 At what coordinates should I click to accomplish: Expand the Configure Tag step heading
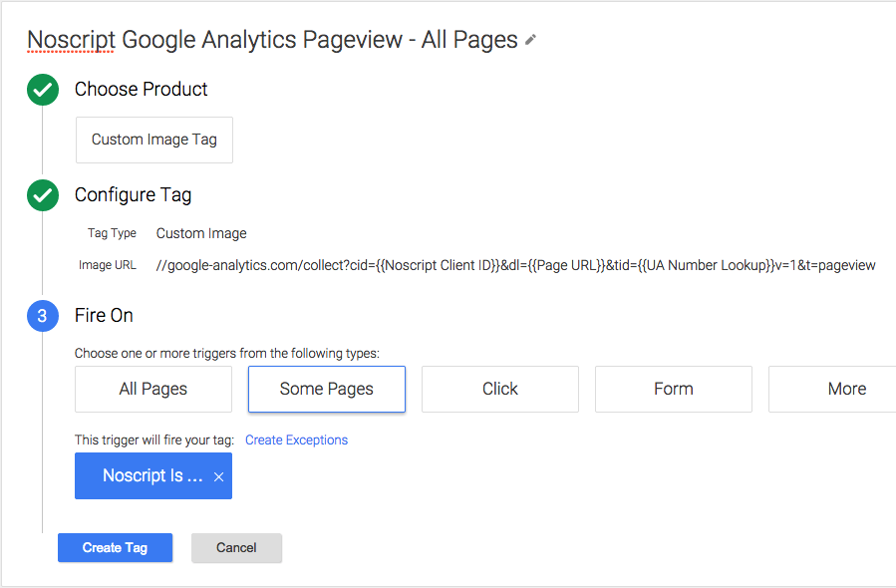(x=134, y=195)
